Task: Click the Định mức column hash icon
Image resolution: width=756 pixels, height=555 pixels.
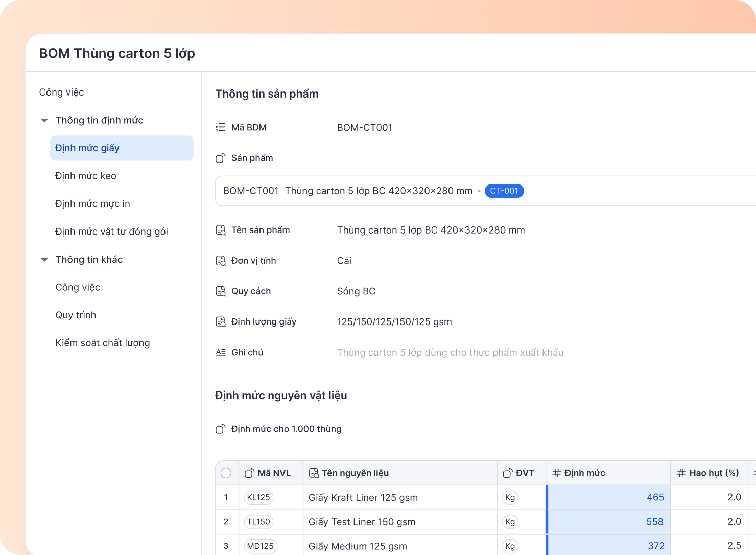Action: [557, 473]
